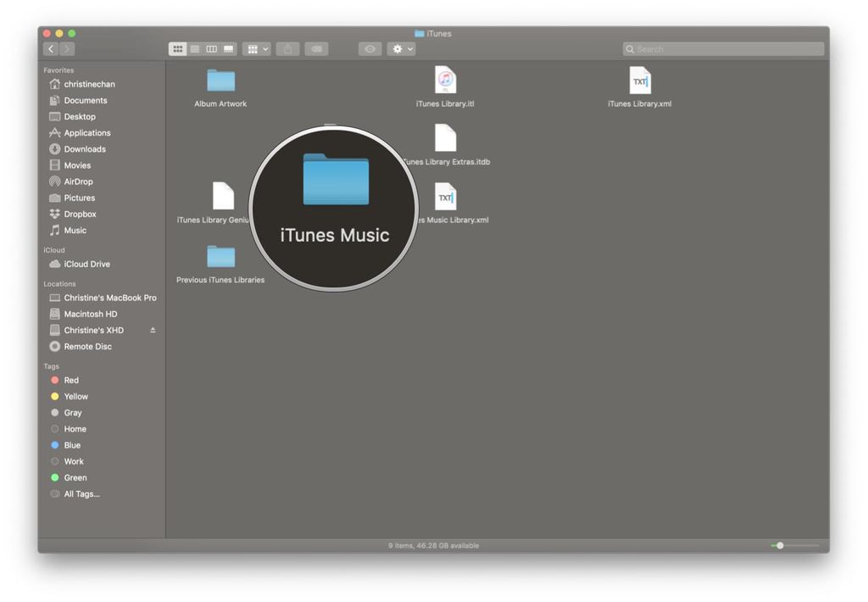Open Quick Look with the eye icon

[370, 48]
